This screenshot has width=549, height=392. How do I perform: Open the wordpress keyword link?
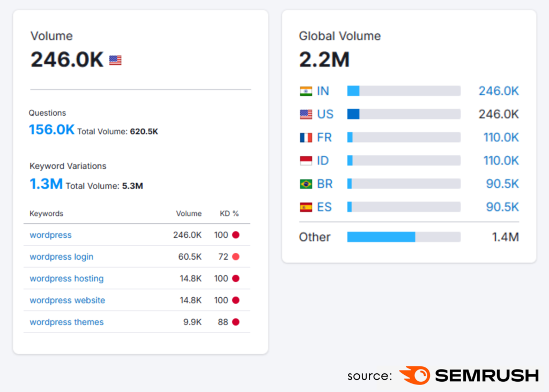coord(50,235)
